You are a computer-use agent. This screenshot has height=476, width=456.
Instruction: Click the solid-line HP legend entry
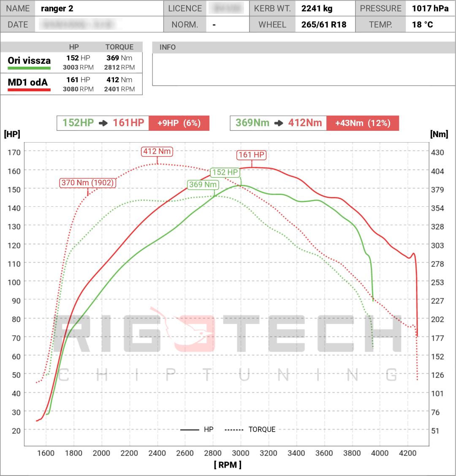pyautogui.click(x=197, y=430)
